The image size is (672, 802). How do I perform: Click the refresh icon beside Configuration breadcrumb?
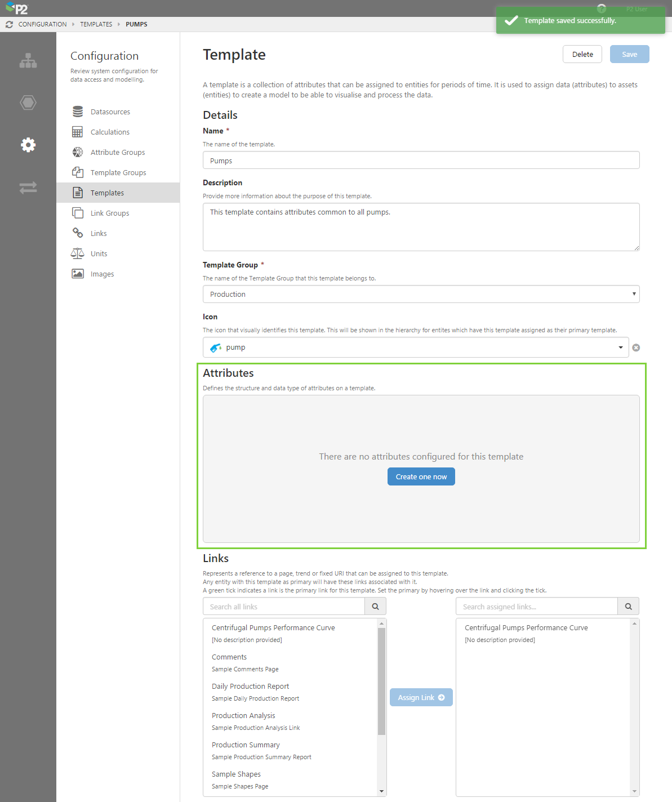click(9, 24)
